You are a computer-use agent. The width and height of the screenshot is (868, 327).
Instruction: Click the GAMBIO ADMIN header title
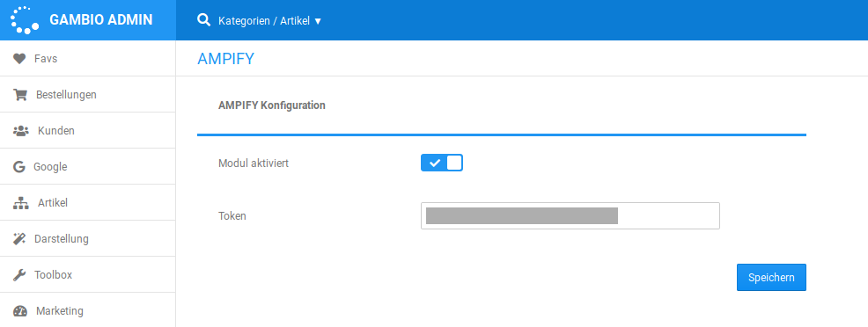(100, 20)
